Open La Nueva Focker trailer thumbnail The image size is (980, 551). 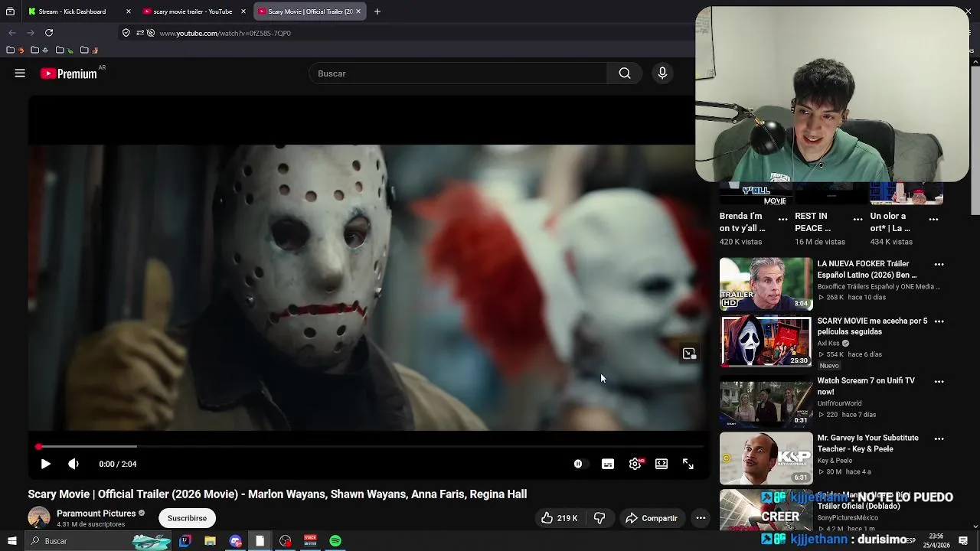click(766, 284)
